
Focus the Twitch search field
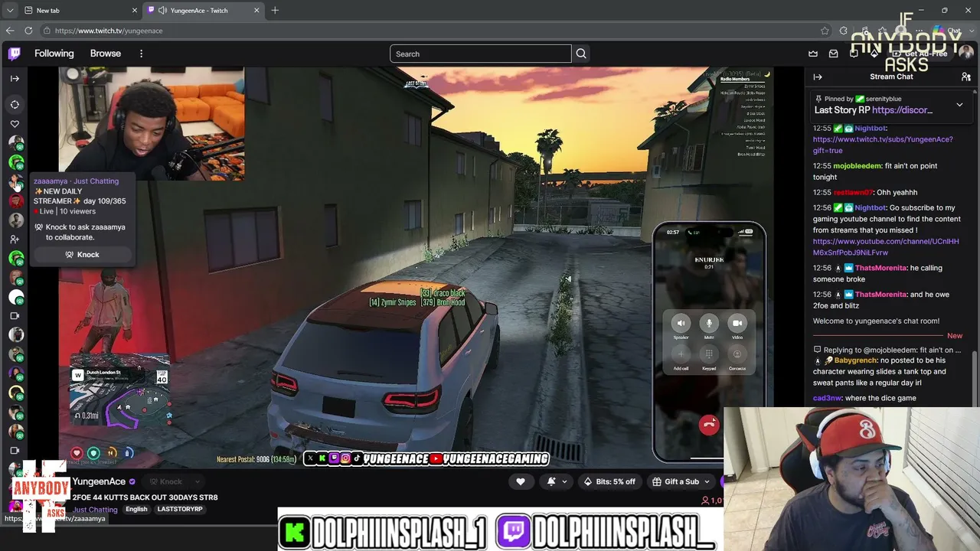[x=480, y=54]
